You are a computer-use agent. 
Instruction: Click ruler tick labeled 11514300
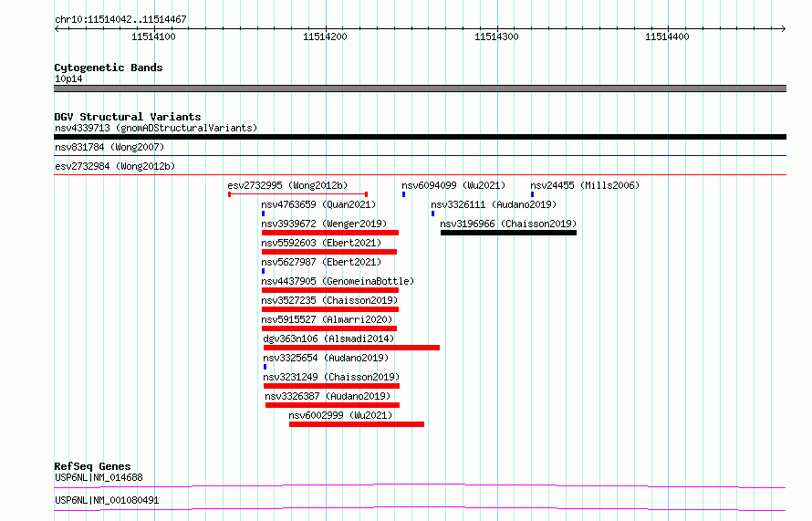(x=496, y=36)
